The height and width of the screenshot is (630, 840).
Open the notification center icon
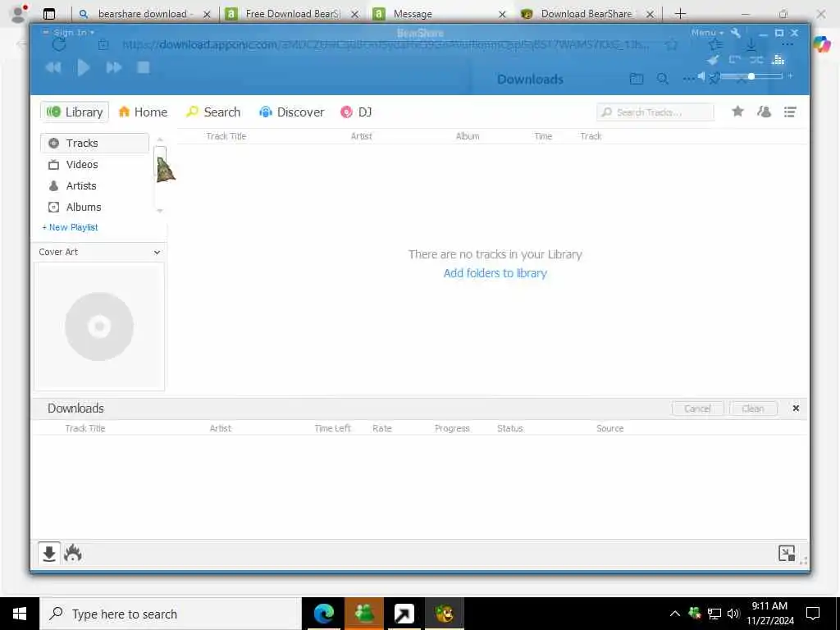(813, 614)
